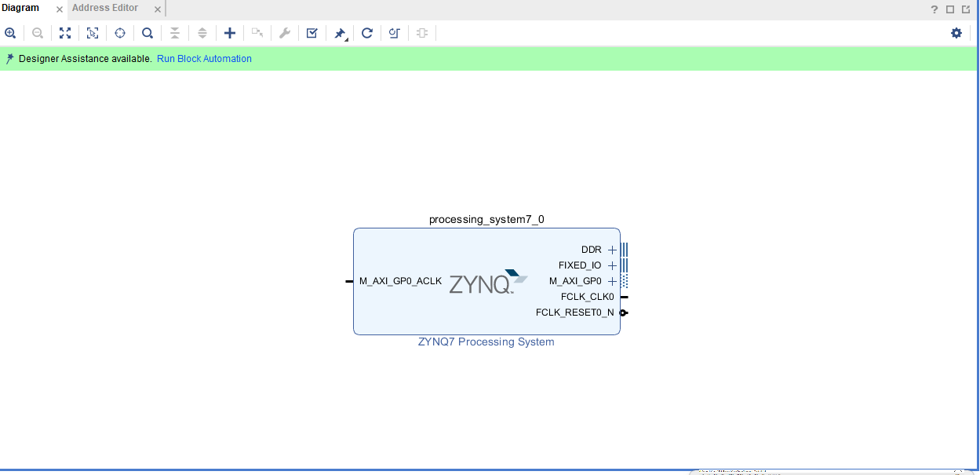This screenshot has height=475, width=980.
Task: Click the Zoom Out magnifier icon
Action: (38, 33)
